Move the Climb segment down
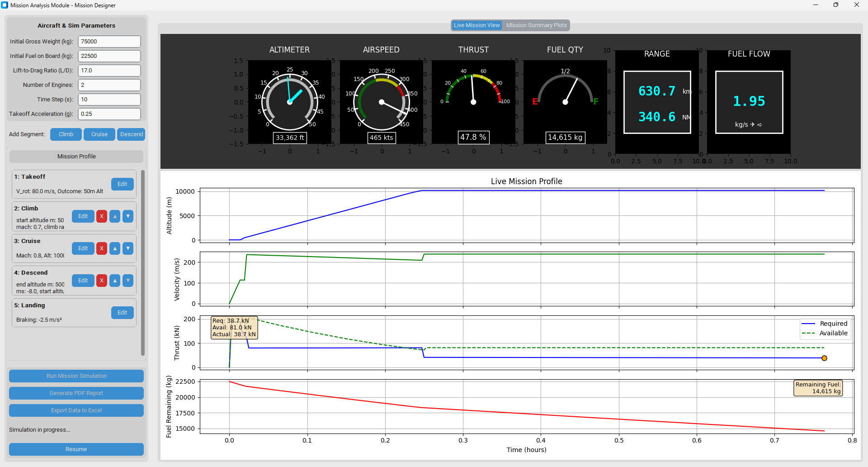 (128, 216)
